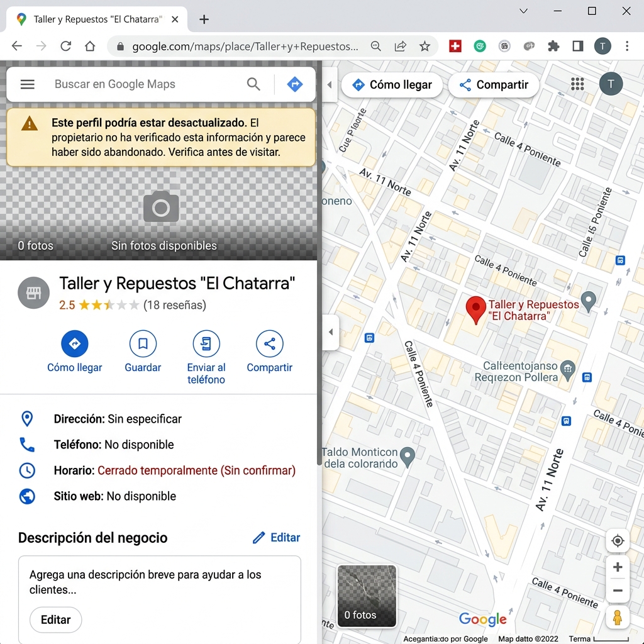Click the share page icon in address bar

point(401,46)
